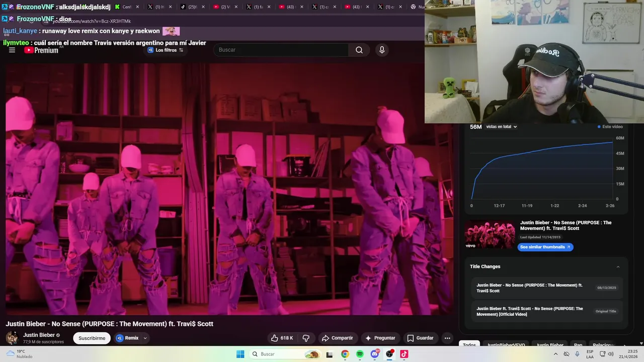This screenshot has height=362, width=644.
Task: Click the views history line chart
Action: click(542, 168)
